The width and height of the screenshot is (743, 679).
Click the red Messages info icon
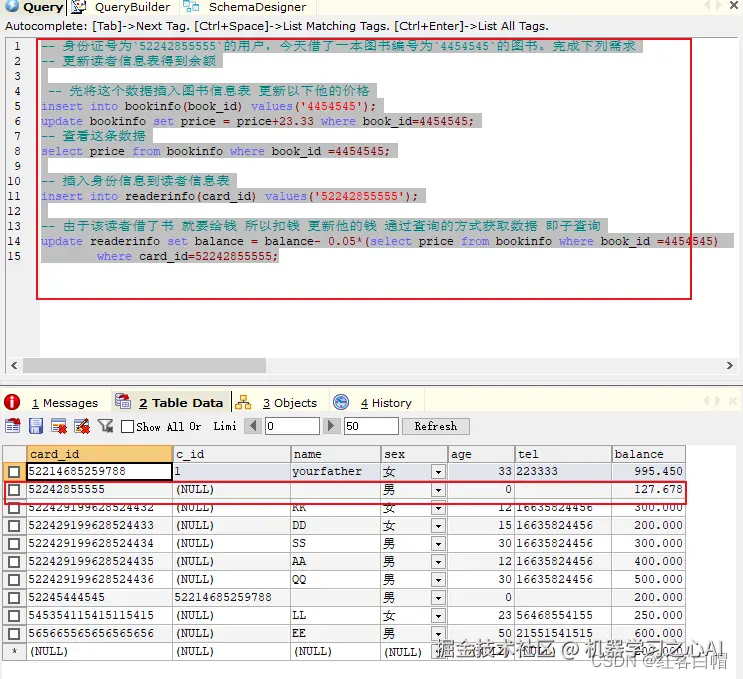click(12, 402)
